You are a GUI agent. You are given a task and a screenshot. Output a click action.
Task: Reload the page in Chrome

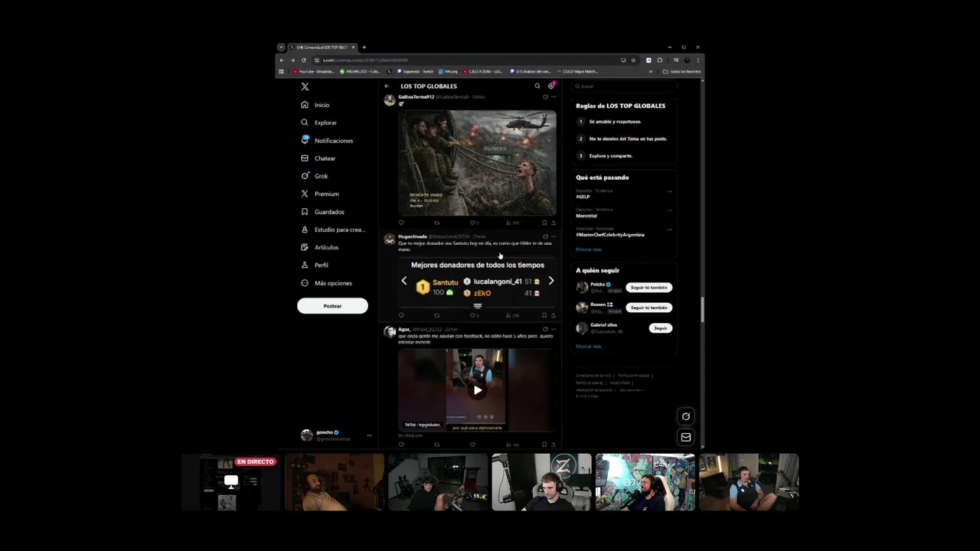303,60
